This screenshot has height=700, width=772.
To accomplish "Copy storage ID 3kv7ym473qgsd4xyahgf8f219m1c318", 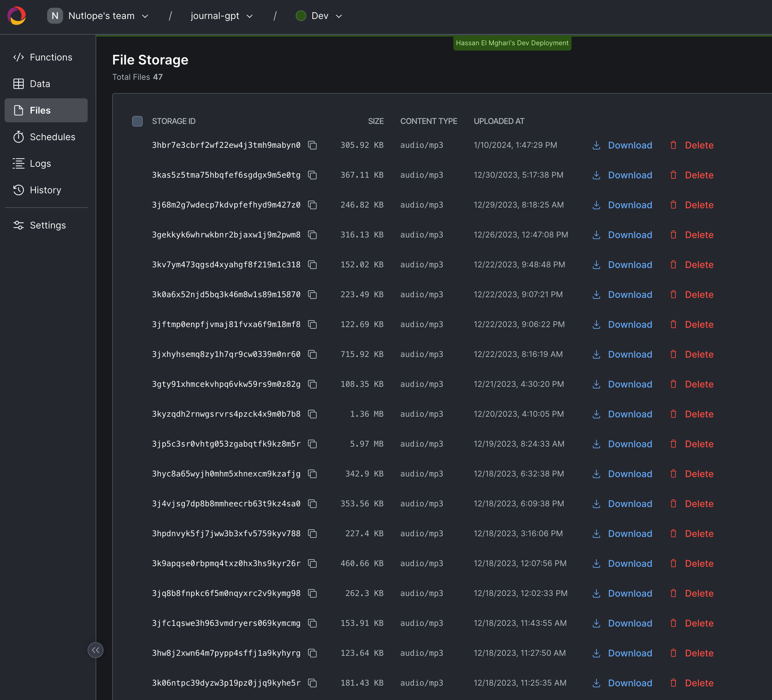I will [312, 264].
